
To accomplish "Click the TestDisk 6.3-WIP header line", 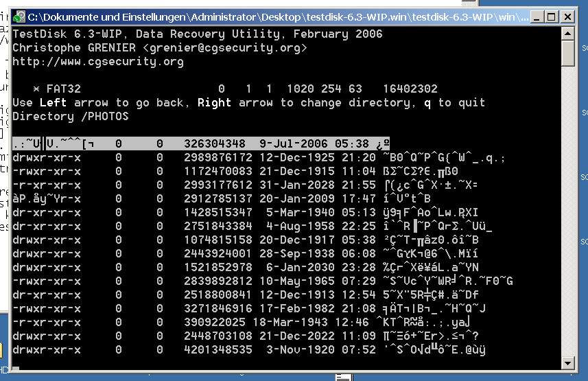I will (197, 34).
